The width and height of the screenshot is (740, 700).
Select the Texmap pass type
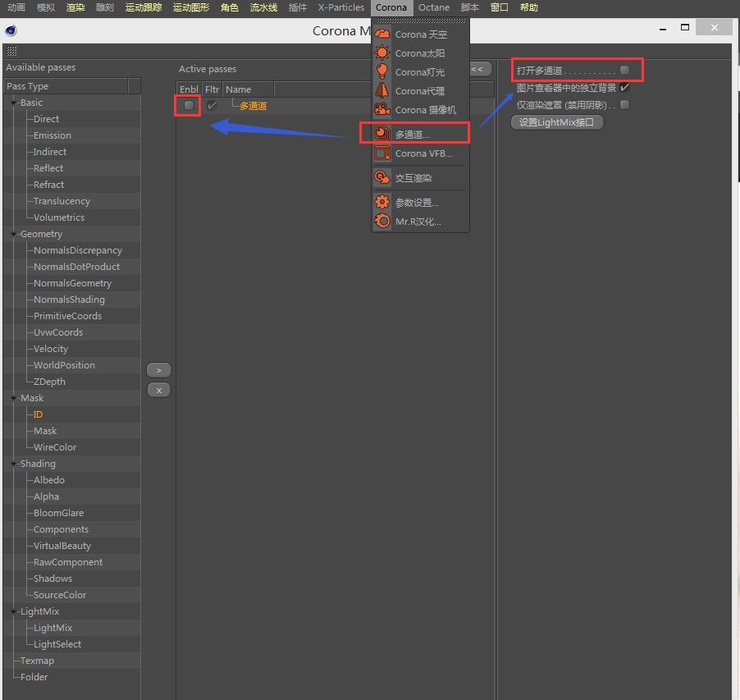click(37, 661)
